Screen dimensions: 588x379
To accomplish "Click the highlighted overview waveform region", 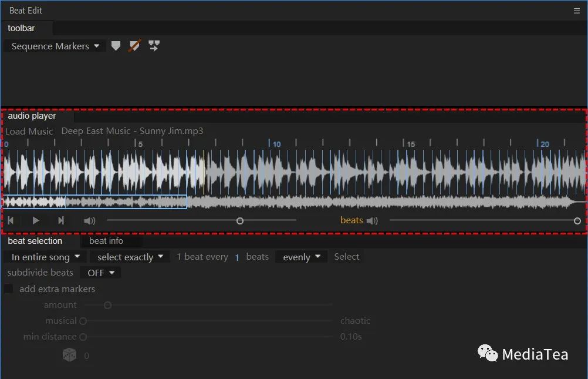I will 94,202.
